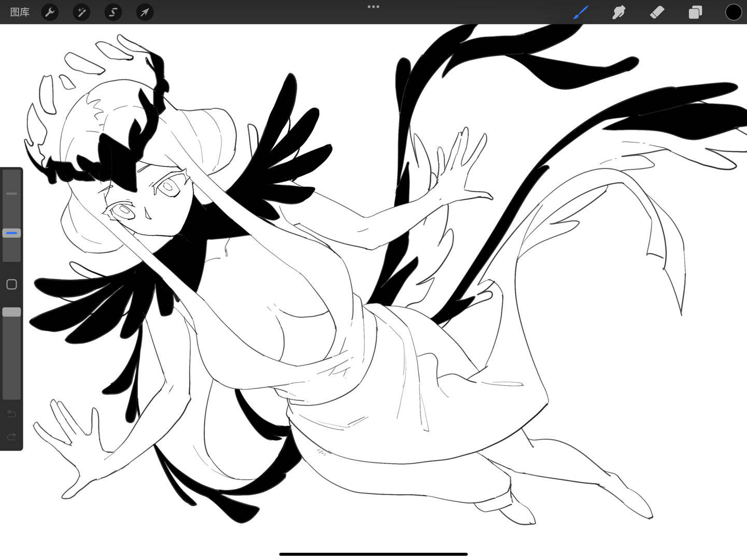
Task: Select the Smudge tool
Action: 618,12
